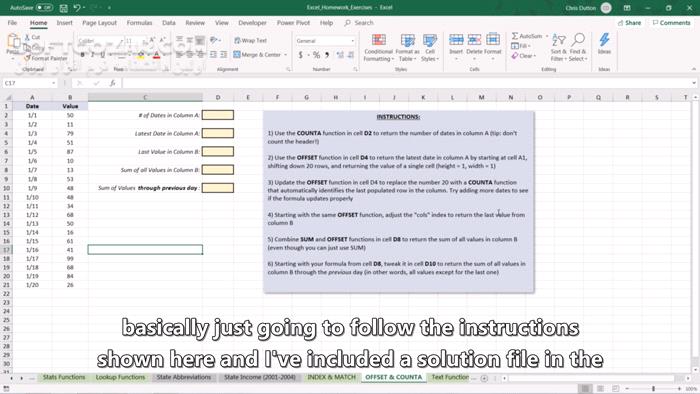
Task: Click the Share button
Action: (x=629, y=23)
